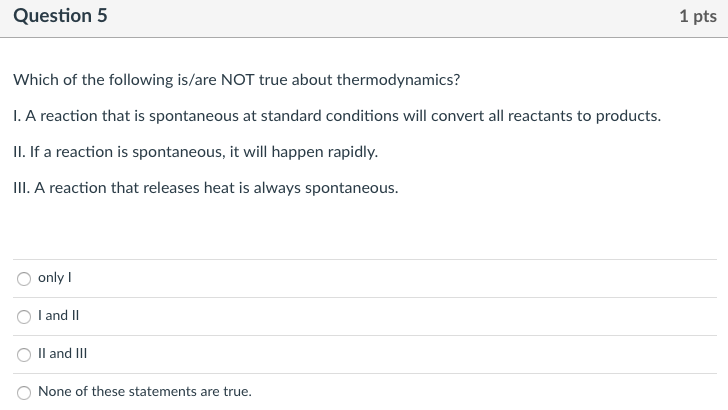The image size is (728, 410).
Task: Click the word 'thermodynamics?' in the question
Action: 398,80
